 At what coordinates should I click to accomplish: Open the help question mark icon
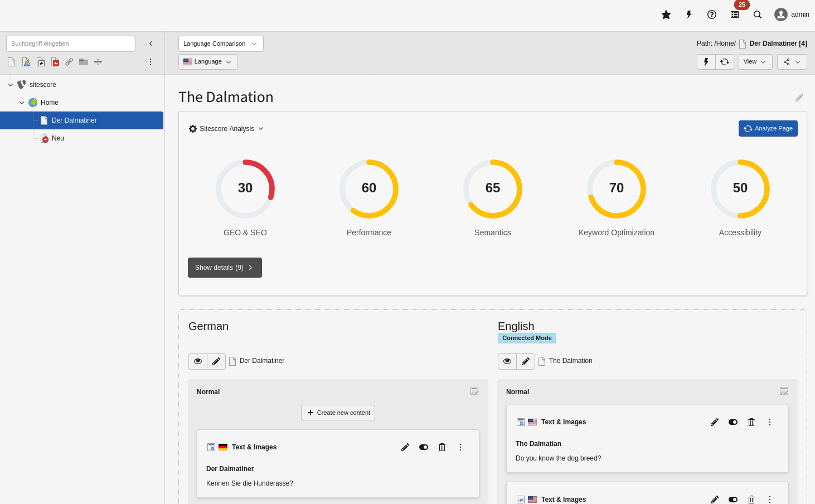712,14
